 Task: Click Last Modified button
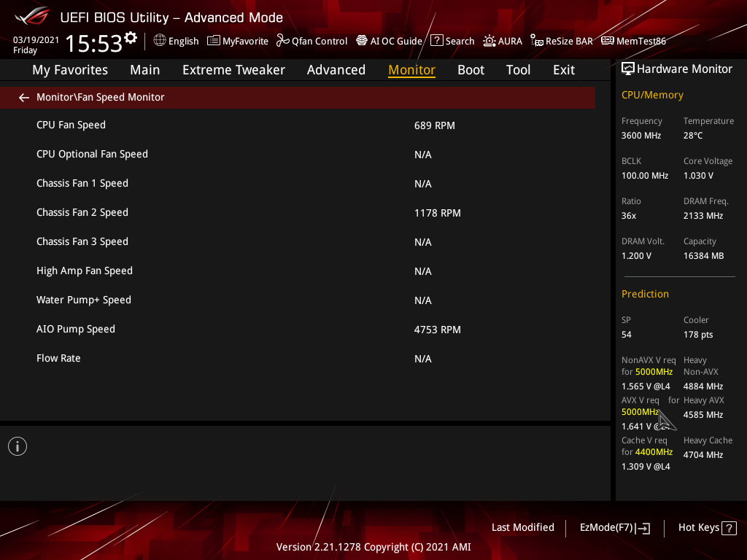coord(522,528)
